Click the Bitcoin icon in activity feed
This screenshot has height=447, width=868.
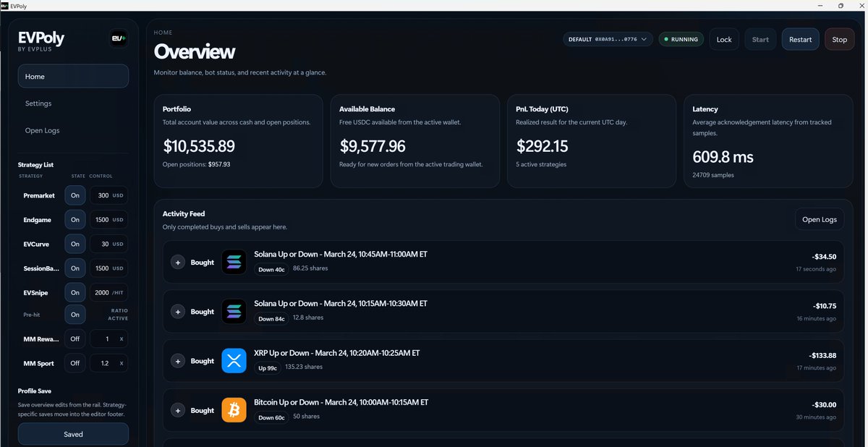tap(234, 410)
